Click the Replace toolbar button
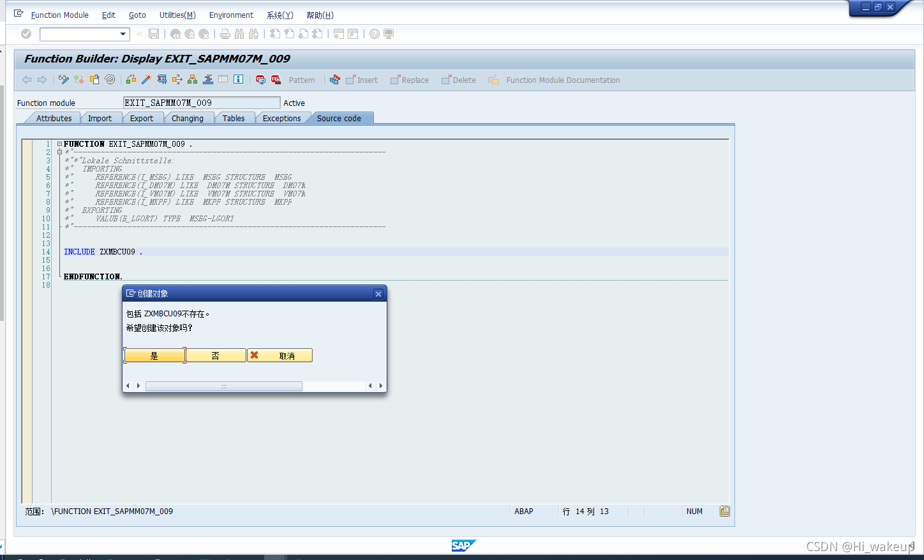This screenshot has height=560, width=924. (410, 80)
